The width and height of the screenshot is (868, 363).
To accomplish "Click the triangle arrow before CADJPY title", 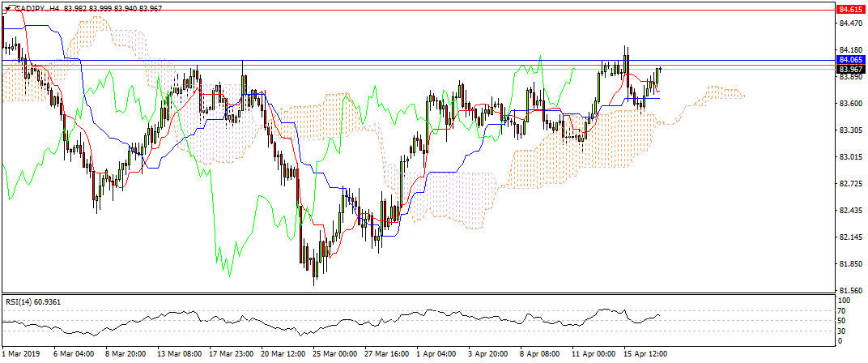I will click(7, 7).
